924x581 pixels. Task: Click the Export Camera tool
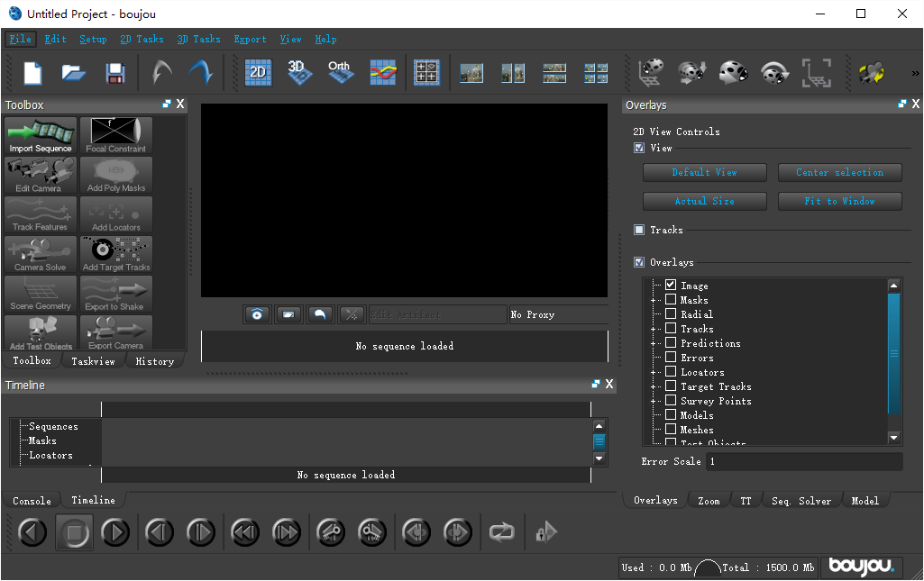(x=116, y=332)
